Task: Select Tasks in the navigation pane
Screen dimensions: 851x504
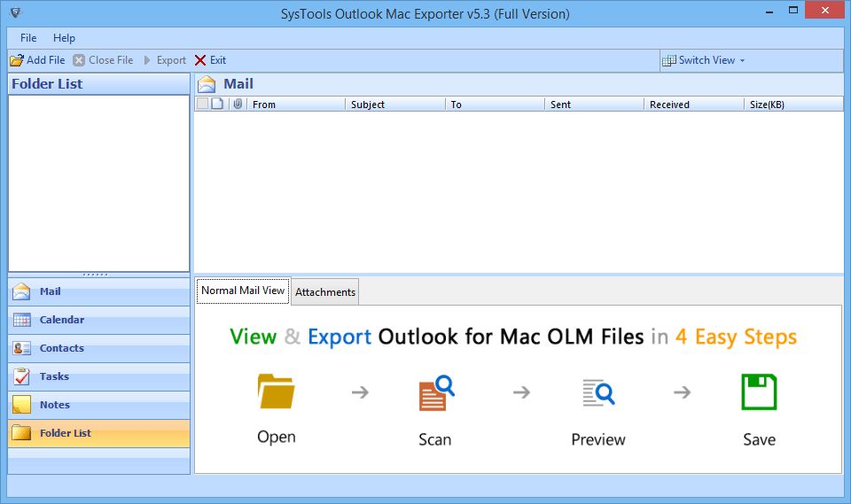Action: point(98,376)
